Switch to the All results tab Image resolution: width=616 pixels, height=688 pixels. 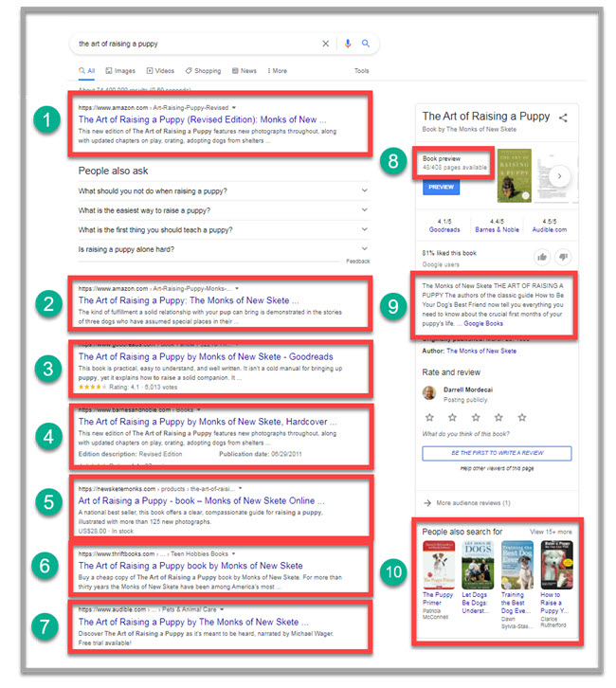(x=87, y=71)
